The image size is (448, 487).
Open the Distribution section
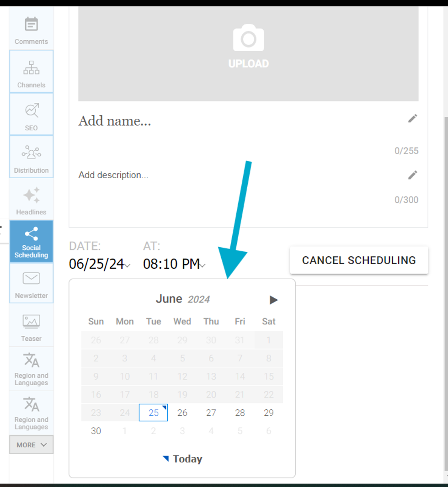point(31,157)
